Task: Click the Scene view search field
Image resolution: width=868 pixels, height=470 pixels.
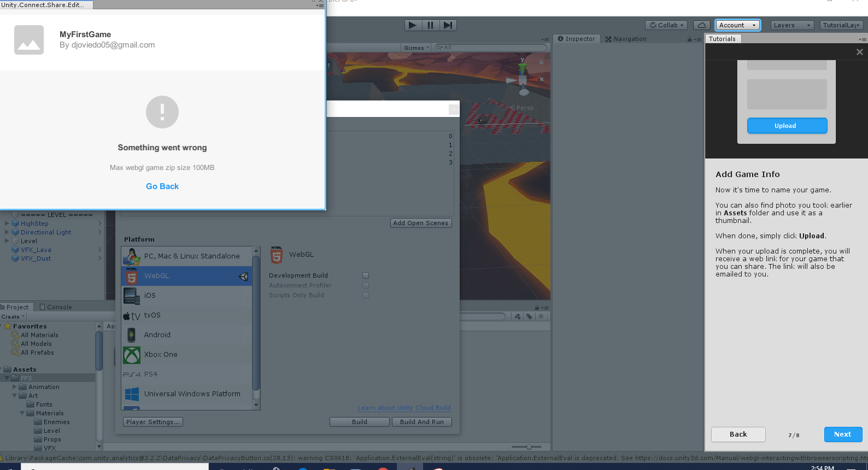Action: [491, 48]
